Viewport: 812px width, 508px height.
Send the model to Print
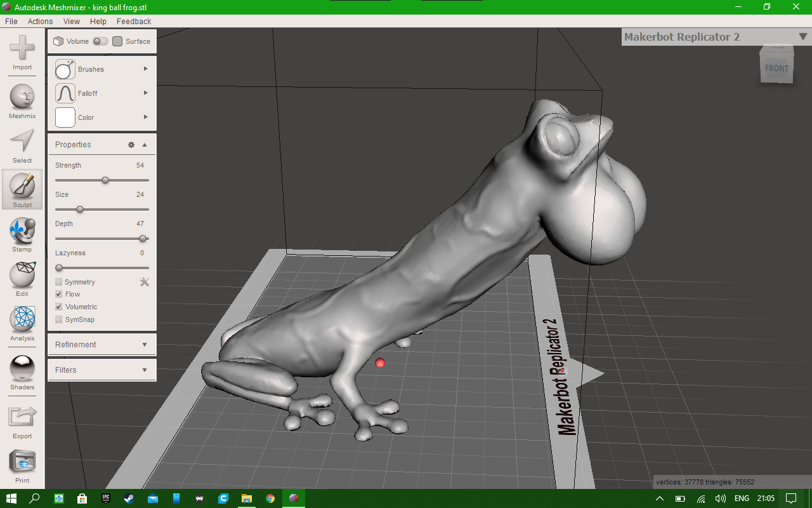coord(22,465)
